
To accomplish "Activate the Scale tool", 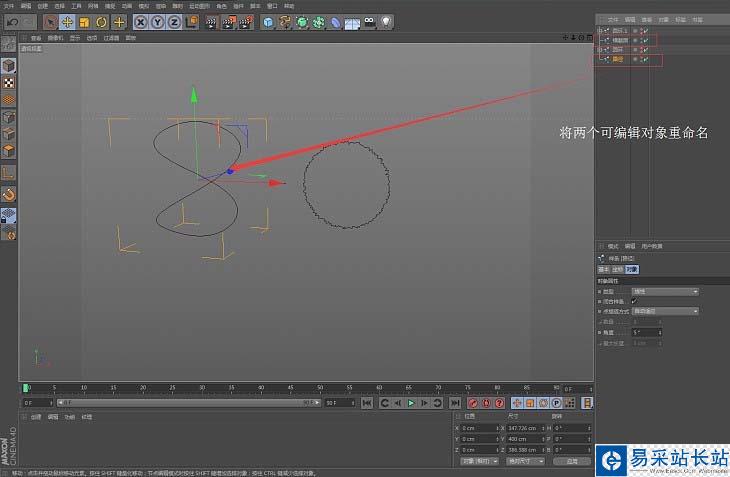I will (x=84, y=22).
